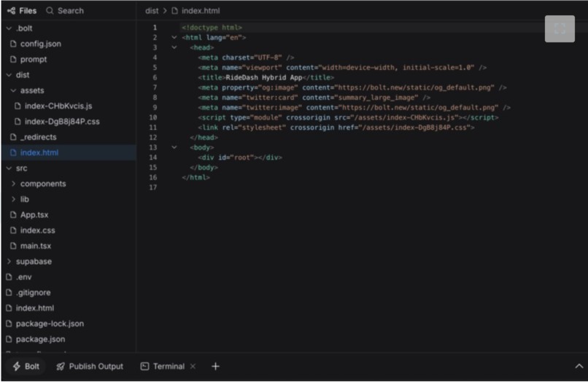Image resolution: width=588 pixels, height=382 pixels.
Task: Open the .gitignore file
Action: coord(33,293)
